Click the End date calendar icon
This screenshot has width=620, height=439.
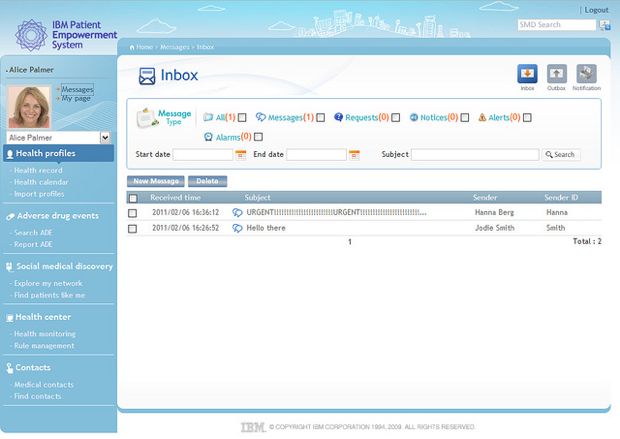point(353,155)
